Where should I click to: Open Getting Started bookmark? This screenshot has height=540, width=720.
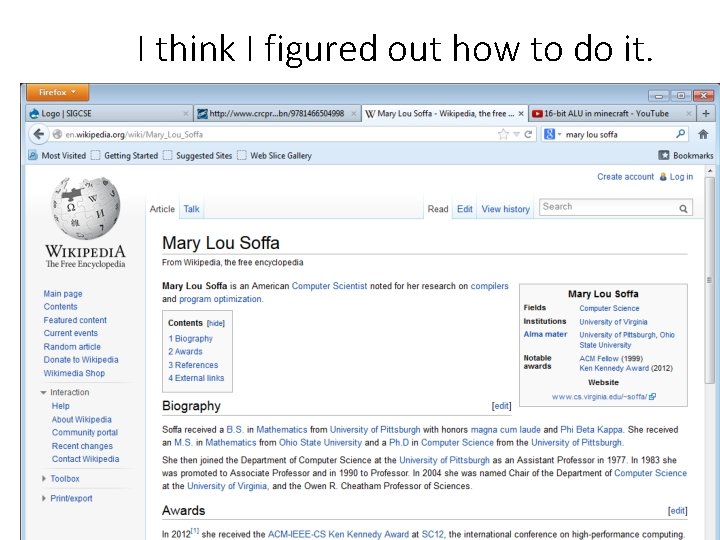point(125,155)
